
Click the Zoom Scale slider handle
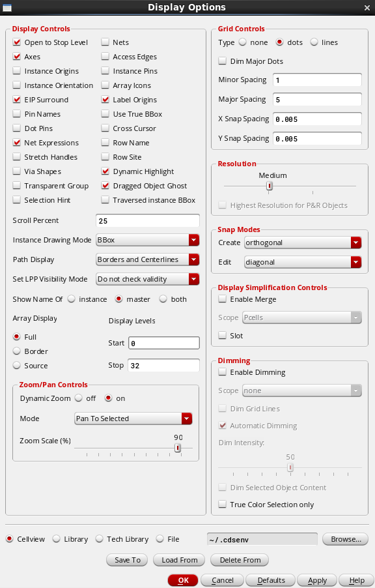pos(178,448)
